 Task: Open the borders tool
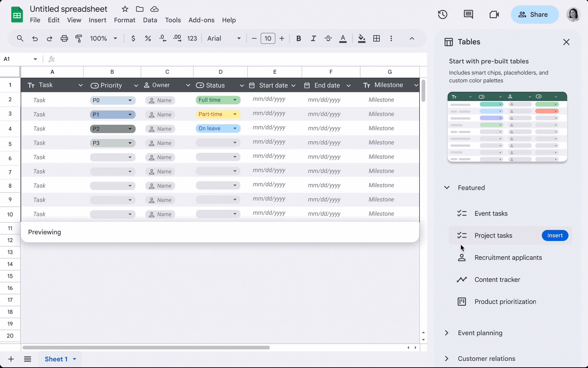coord(377,38)
